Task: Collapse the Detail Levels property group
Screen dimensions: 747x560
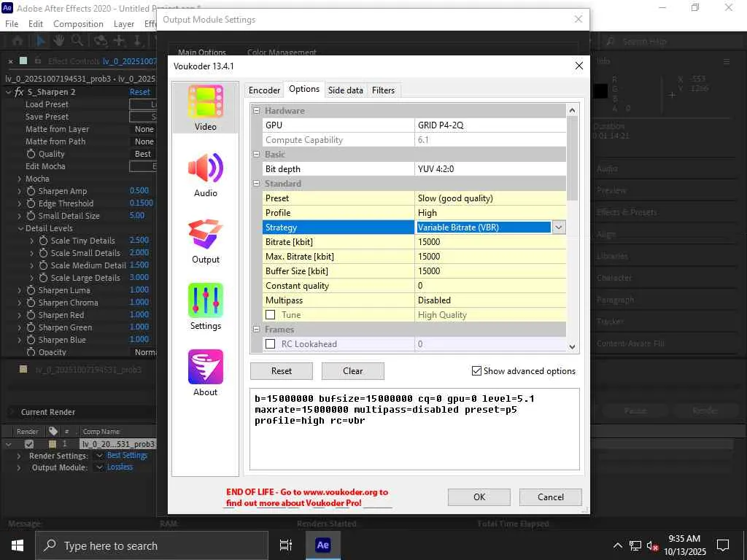Action: [x=20, y=228]
